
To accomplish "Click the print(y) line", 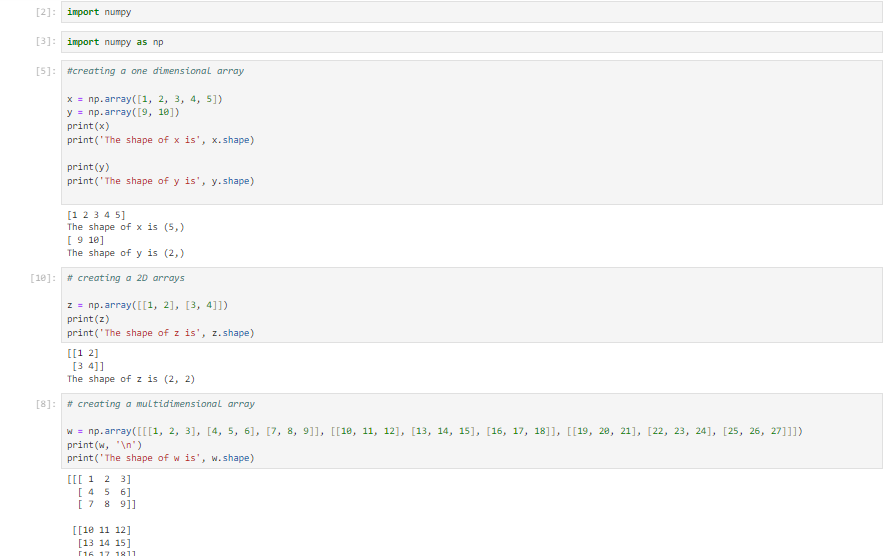I will [88, 167].
